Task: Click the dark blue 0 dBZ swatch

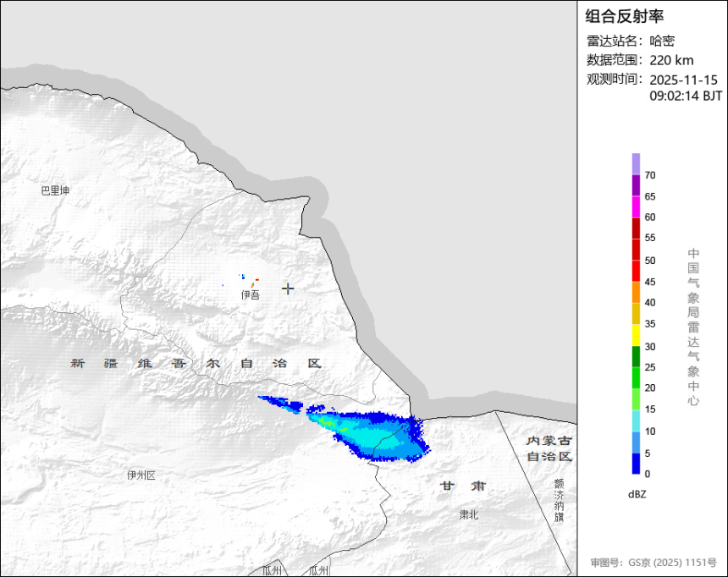Action: point(636,464)
